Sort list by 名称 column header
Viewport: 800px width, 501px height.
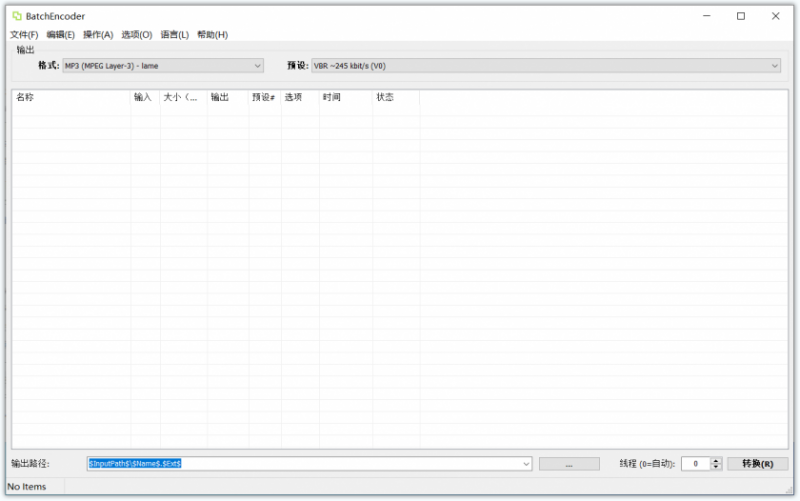(71, 97)
